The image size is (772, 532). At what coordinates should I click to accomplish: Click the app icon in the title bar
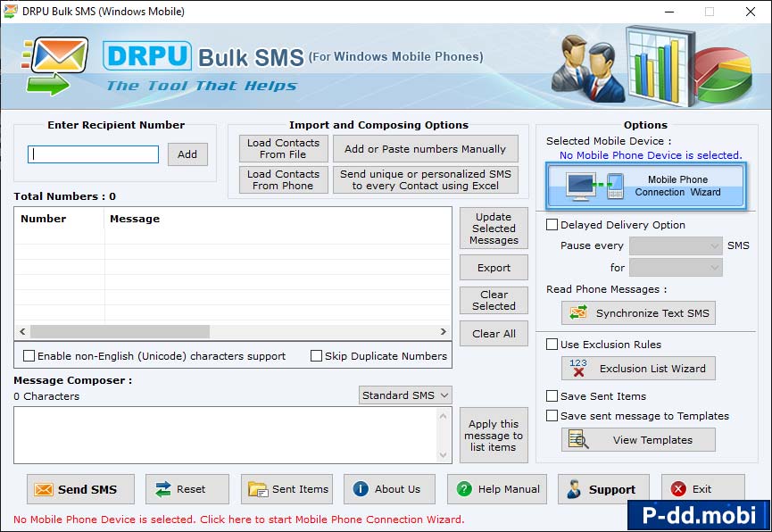tap(11, 11)
